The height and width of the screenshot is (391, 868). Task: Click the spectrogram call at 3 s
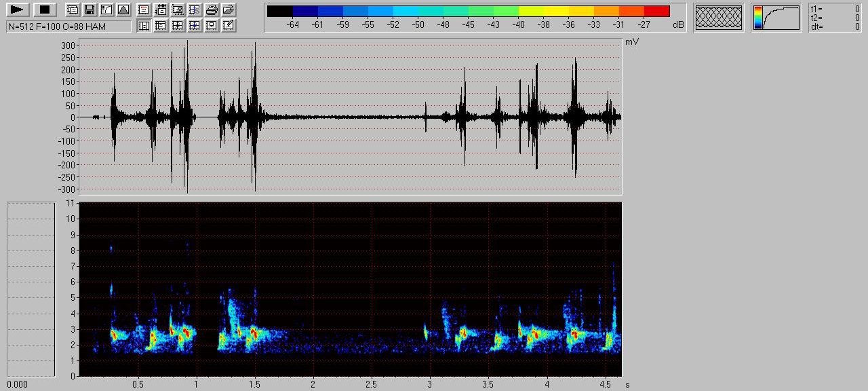pos(426,332)
